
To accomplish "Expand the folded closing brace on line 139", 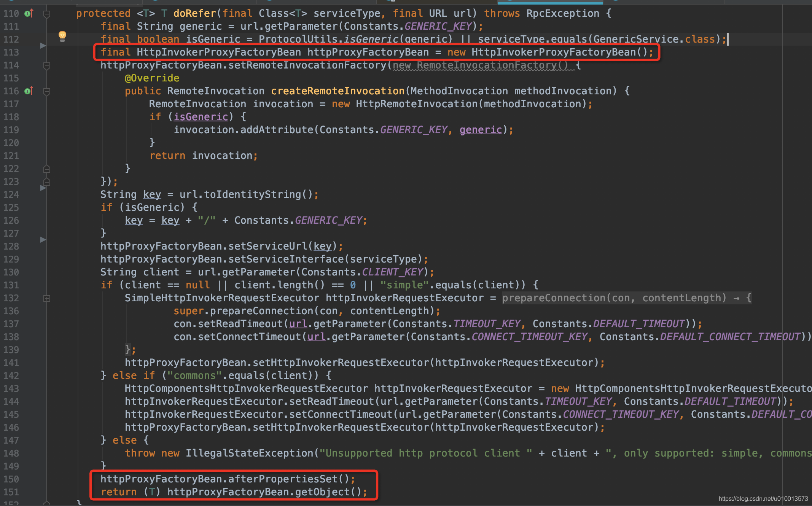I will coord(128,349).
